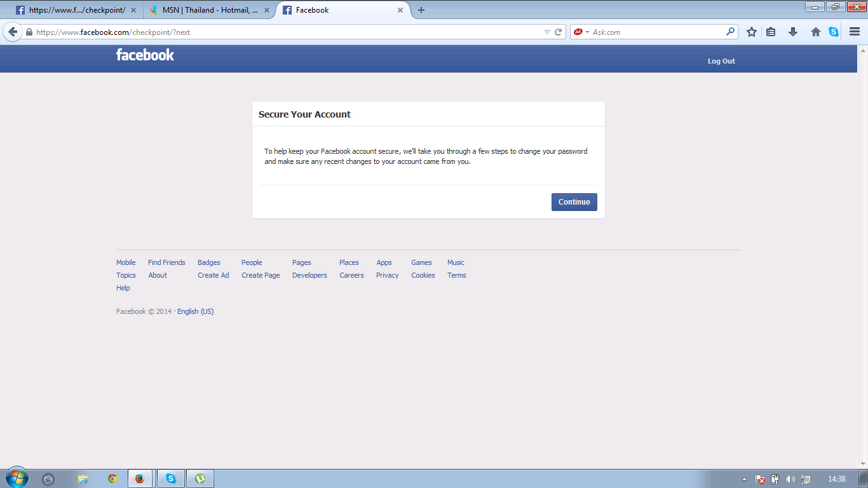The image size is (868, 488).
Task: Open the Badges footer link
Action: point(209,262)
